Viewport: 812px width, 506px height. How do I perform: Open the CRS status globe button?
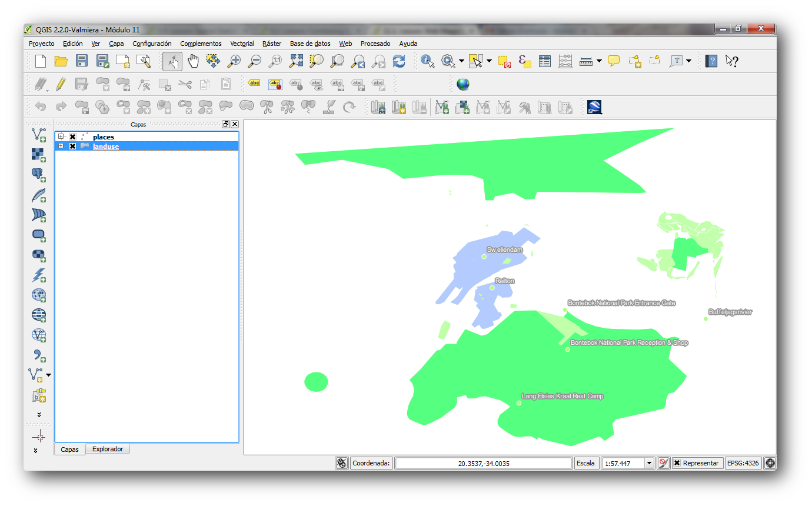pos(770,463)
